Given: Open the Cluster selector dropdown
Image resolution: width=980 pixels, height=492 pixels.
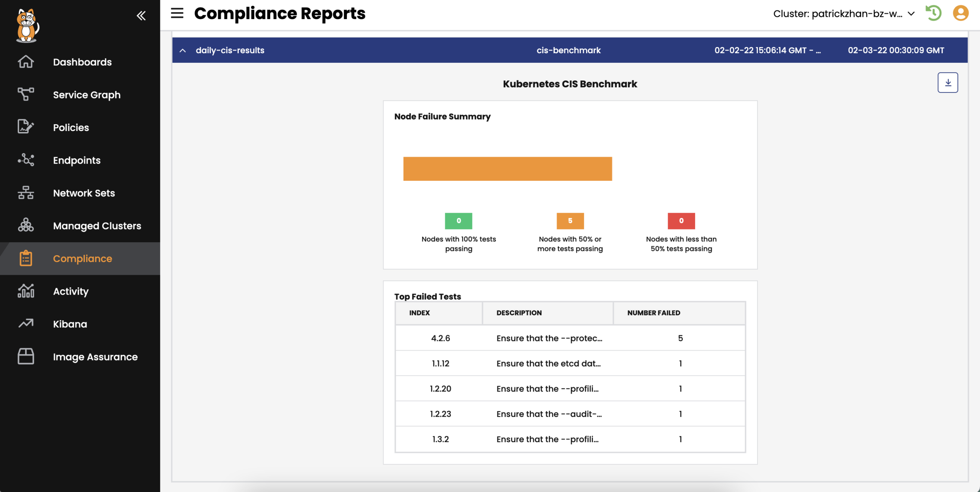Looking at the screenshot, I should tap(844, 14).
